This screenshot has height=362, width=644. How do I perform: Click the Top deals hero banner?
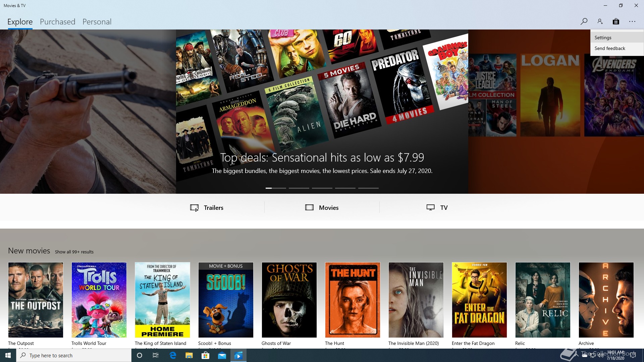pyautogui.click(x=322, y=112)
